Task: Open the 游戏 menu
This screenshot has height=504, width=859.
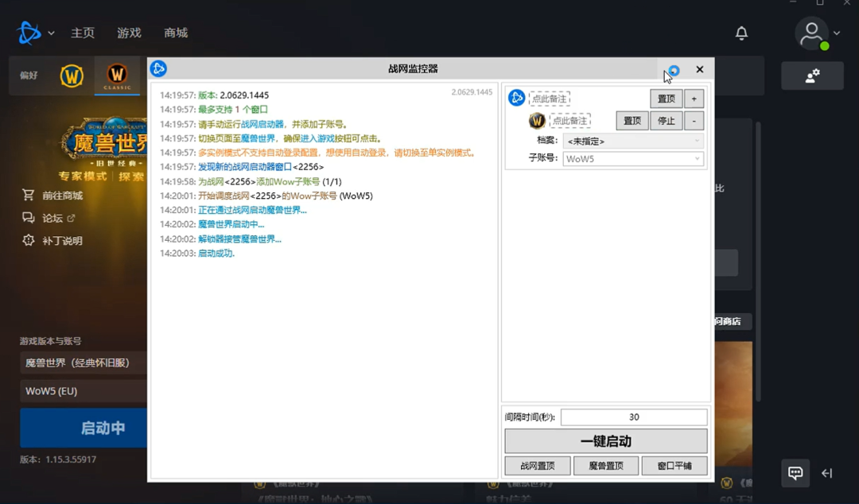Action: pyautogui.click(x=130, y=33)
